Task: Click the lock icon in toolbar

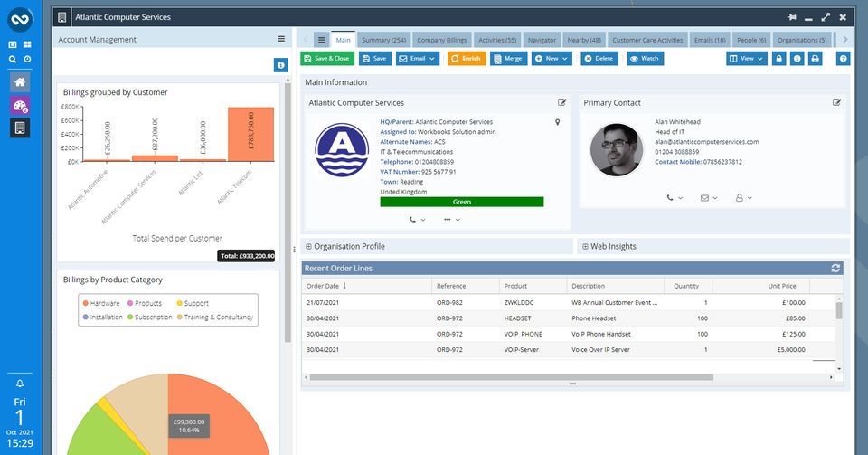Action: (x=778, y=58)
